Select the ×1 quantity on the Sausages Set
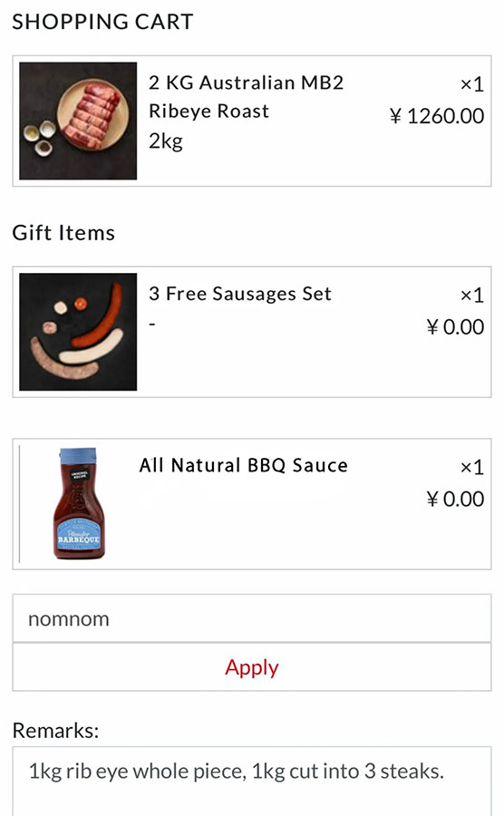The image size is (504, 816). tap(472, 295)
